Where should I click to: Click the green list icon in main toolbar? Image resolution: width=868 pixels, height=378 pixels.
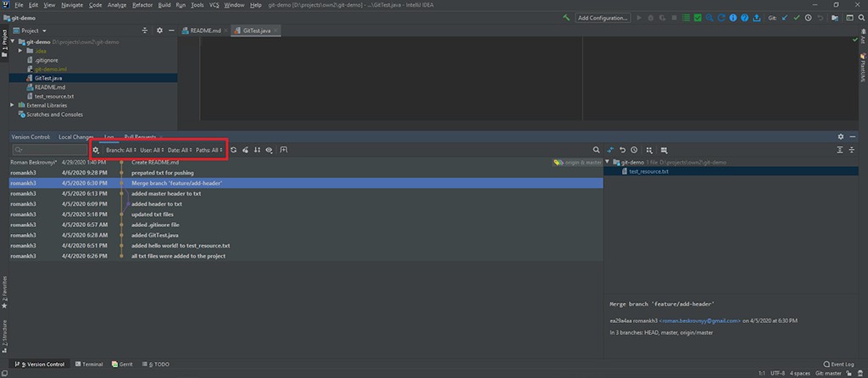tap(686, 18)
